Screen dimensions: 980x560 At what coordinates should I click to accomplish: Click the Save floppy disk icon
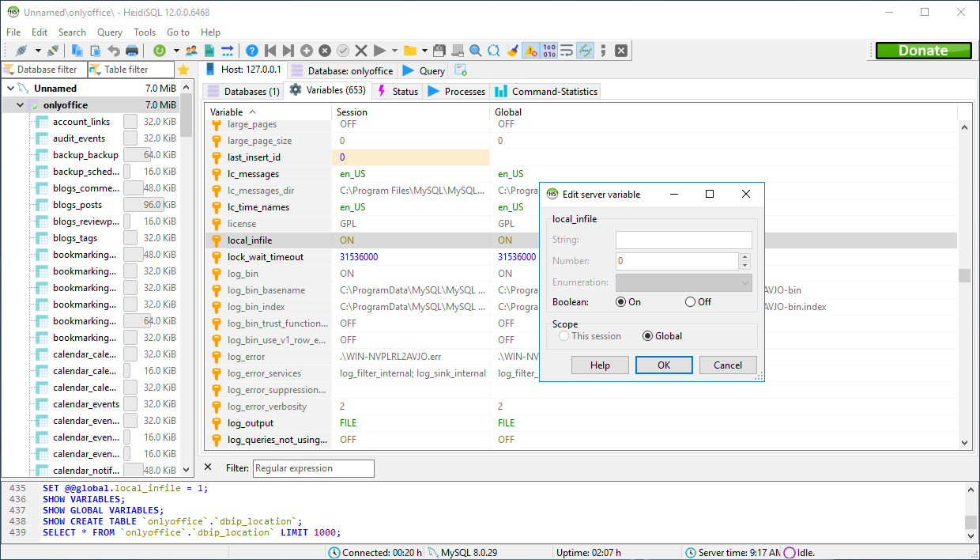[439, 51]
